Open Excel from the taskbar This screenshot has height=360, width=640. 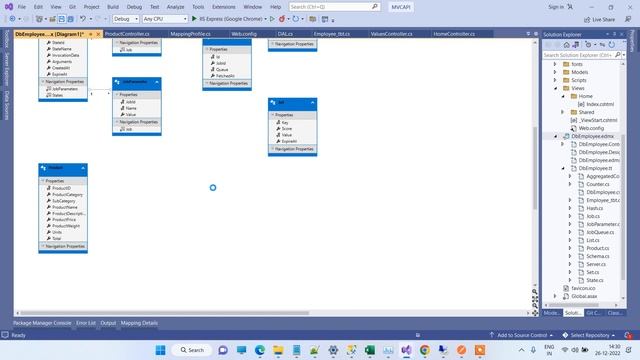370,350
